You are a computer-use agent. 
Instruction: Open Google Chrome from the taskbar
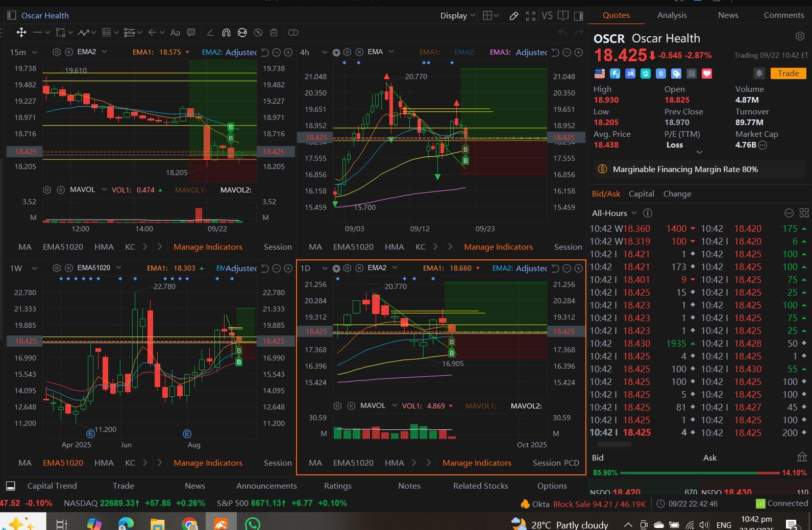189,524
